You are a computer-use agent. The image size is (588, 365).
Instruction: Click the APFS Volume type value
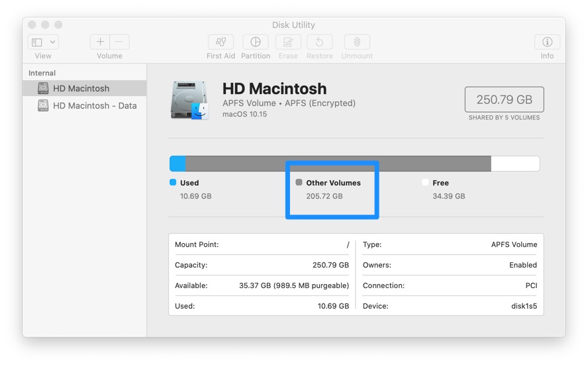click(514, 244)
